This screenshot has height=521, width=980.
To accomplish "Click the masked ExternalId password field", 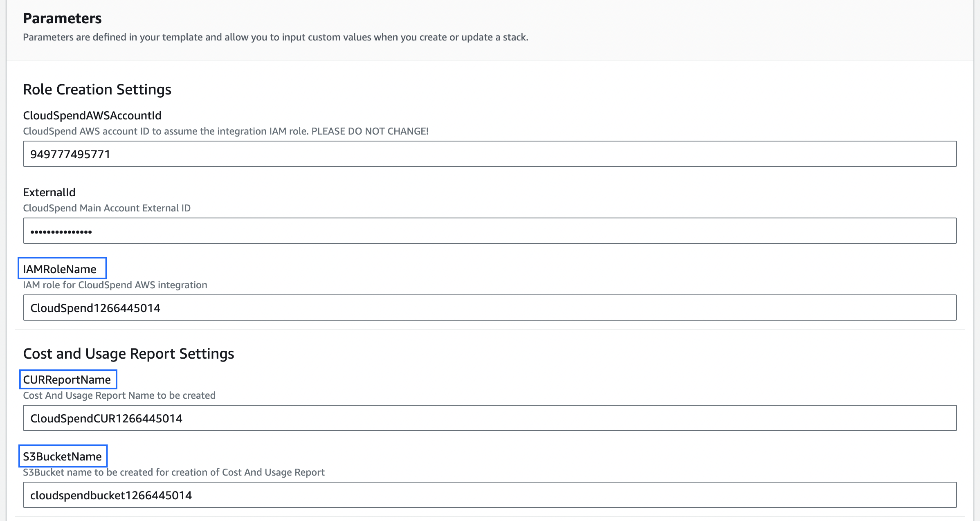I will point(489,231).
